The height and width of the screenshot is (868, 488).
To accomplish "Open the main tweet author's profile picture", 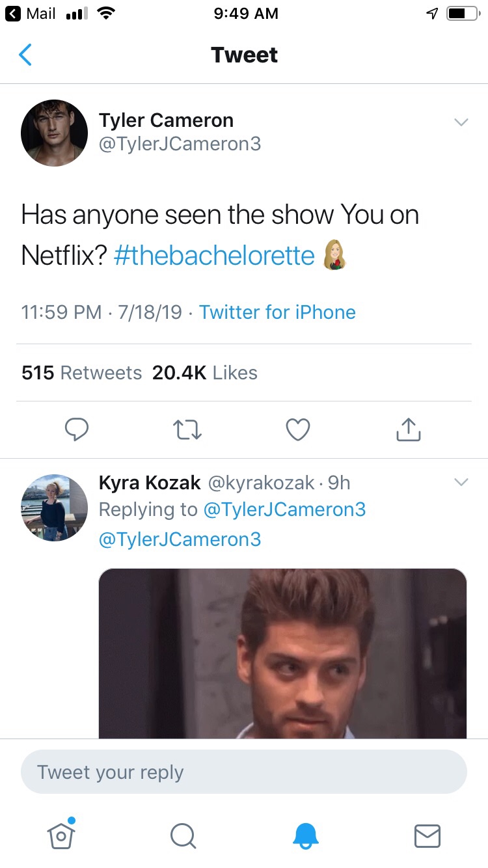I will click(54, 133).
